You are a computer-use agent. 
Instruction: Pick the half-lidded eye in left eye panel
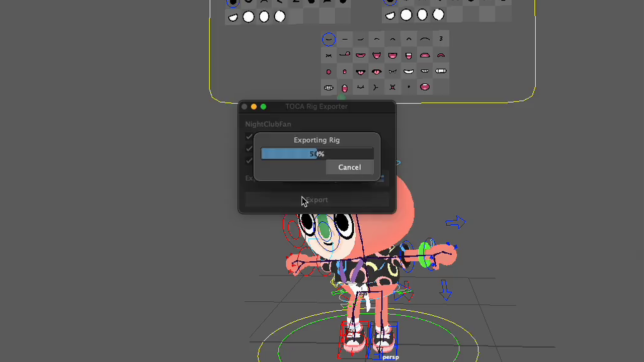pyautogui.click(x=233, y=18)
